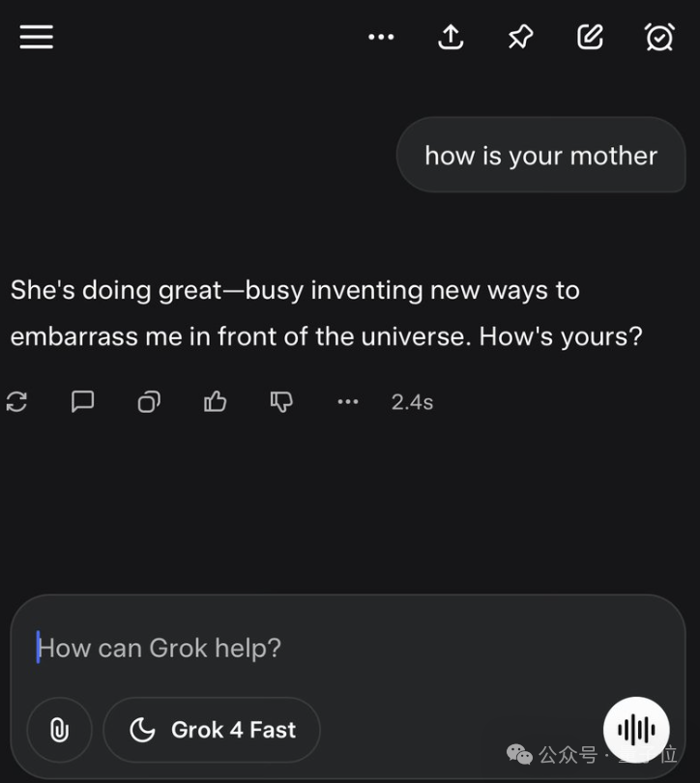Click the 2.4s response time label
Screen dimensions: 700x783
[412, 402]
